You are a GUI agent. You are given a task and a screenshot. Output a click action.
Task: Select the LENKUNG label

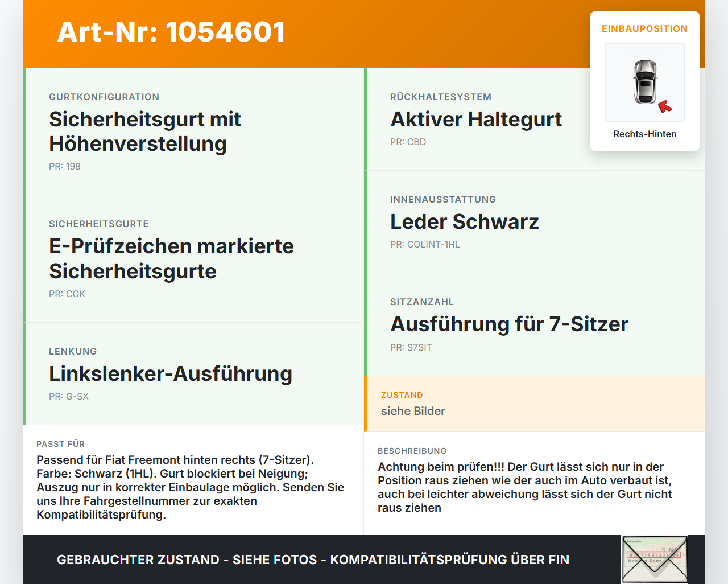tap(73, 351)
